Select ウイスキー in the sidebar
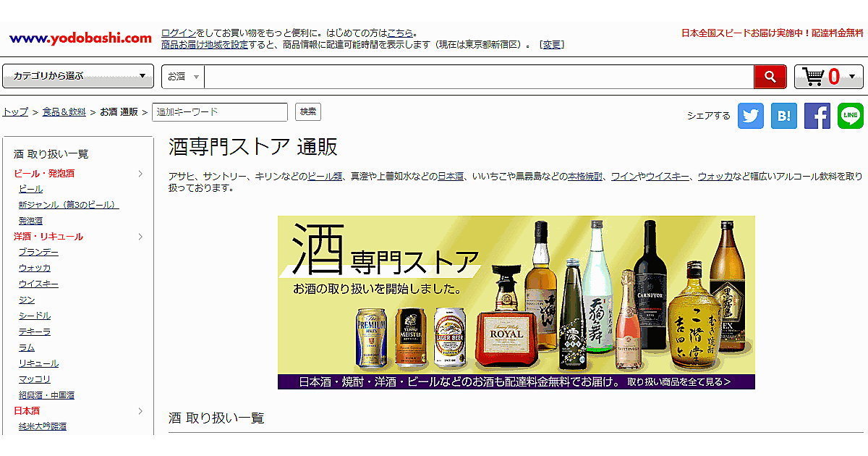Screen dimensions: 868x456 [x=38, y=284]
